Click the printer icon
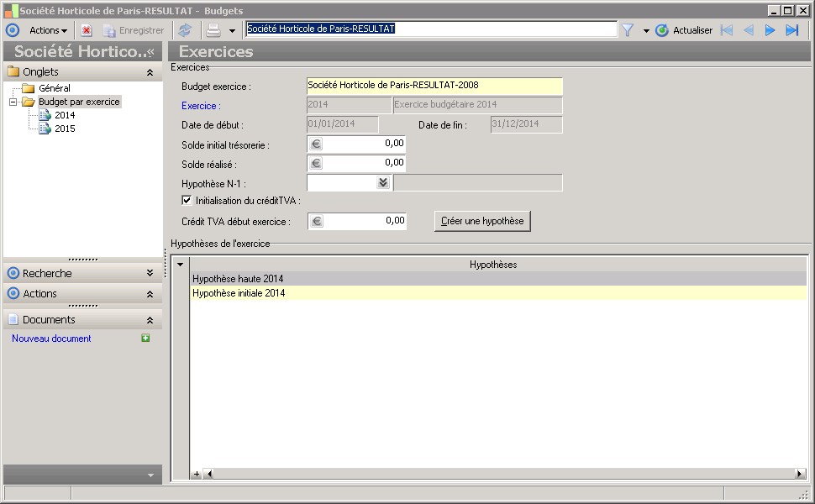 click(213, 30)
